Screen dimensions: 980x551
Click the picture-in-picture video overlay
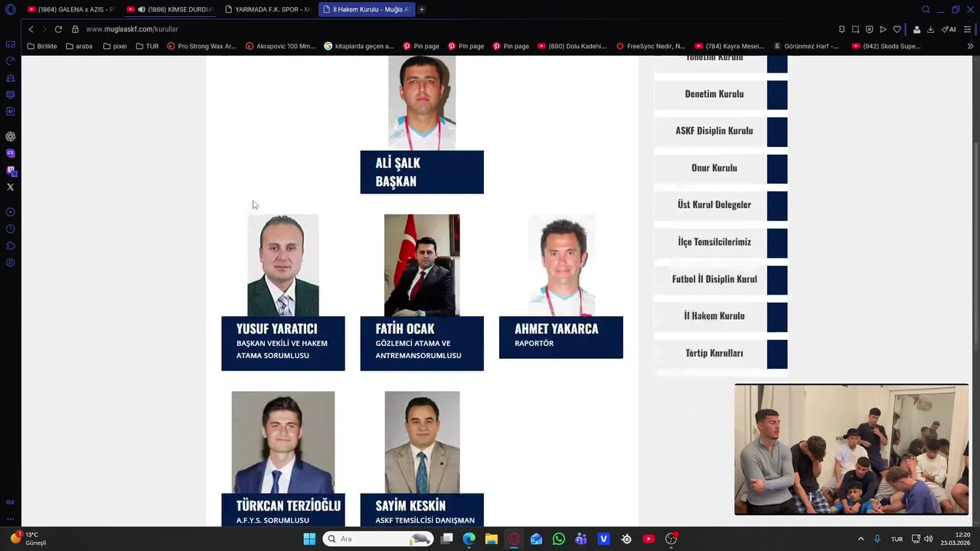click(x=851, y=449)
